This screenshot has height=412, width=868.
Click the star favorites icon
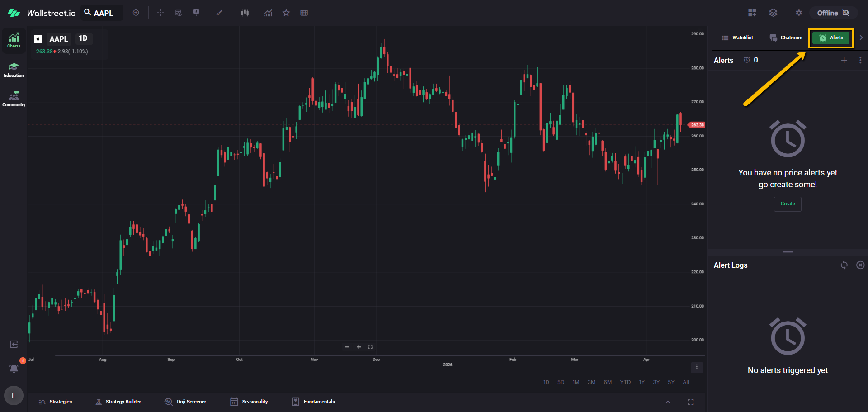pos(286,13)
